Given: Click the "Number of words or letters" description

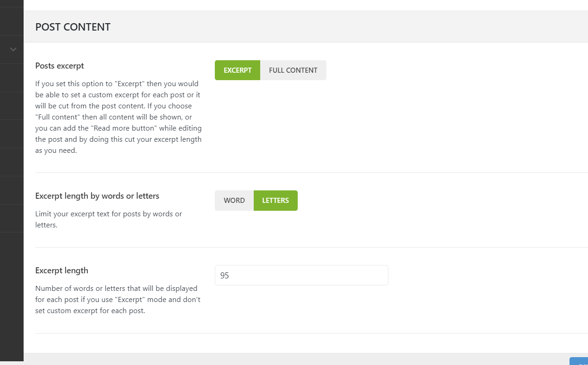Looking at the screenshot, I should coord(118,299).
